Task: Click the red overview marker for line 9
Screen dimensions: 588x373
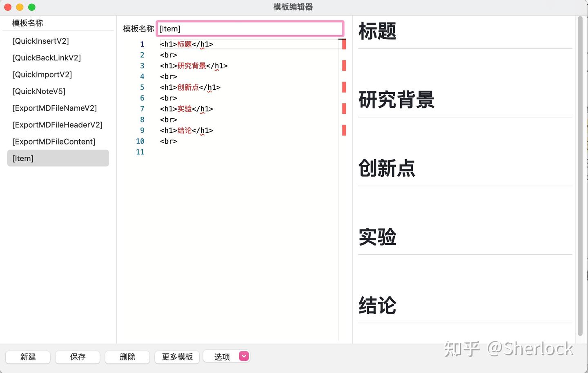Action: [x=344, y=130]
